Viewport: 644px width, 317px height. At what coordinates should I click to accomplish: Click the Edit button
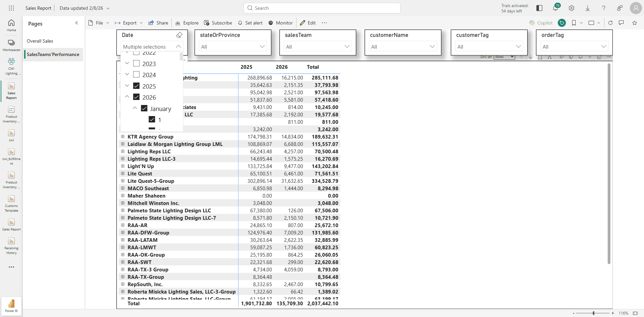coord(308,23)
